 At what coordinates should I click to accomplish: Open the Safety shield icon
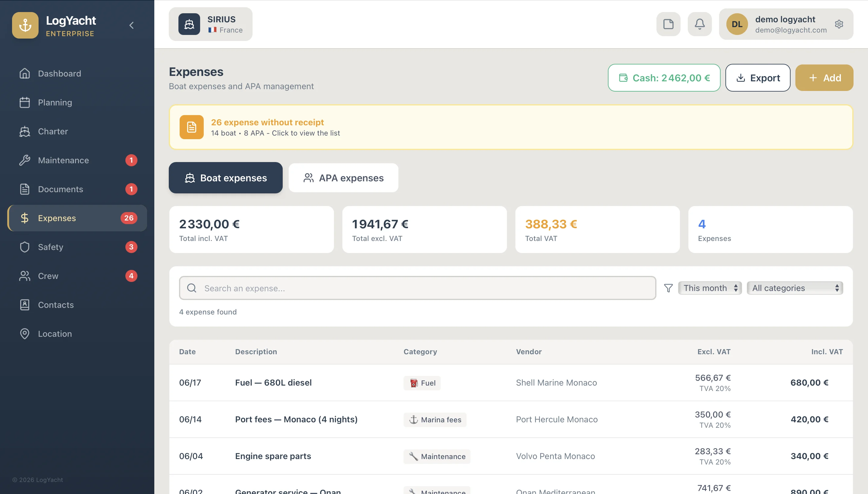point(24,247)
